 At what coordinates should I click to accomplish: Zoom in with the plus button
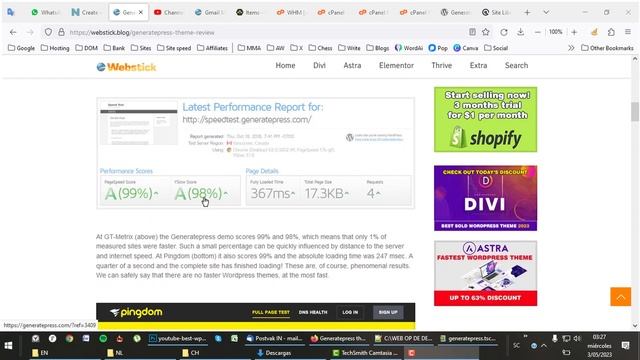(574, 32)
